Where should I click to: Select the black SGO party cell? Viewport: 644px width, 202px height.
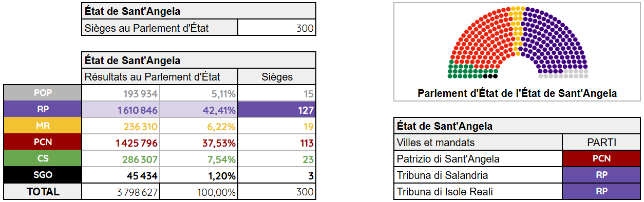tap(42, 175)
